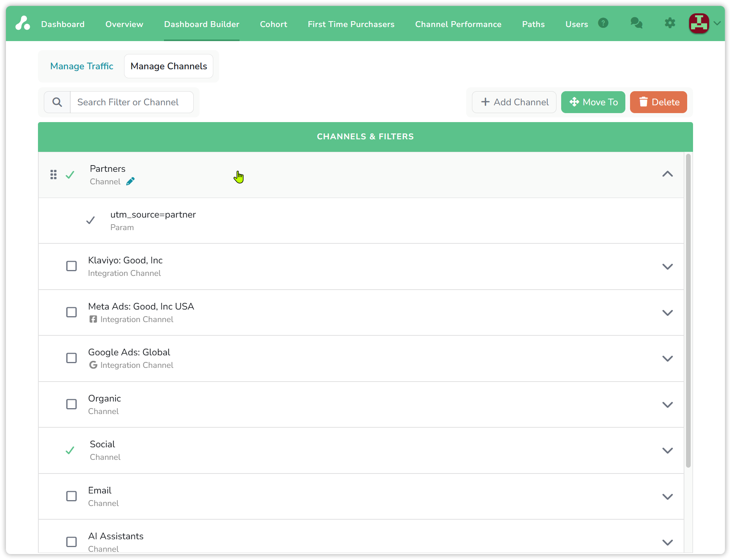Check the Organic channel checkbox

(72, 404)
